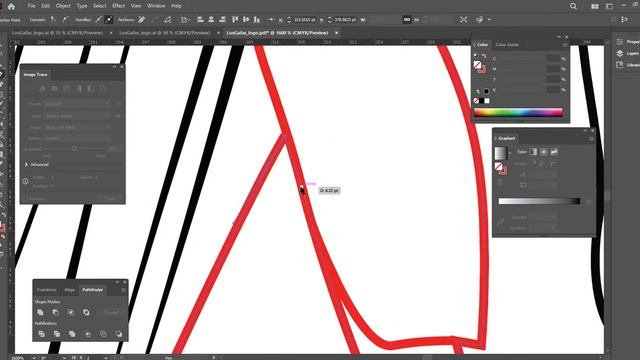Screen dimensions: 640x360
Task: Open the Type menu
Action: 82,6
